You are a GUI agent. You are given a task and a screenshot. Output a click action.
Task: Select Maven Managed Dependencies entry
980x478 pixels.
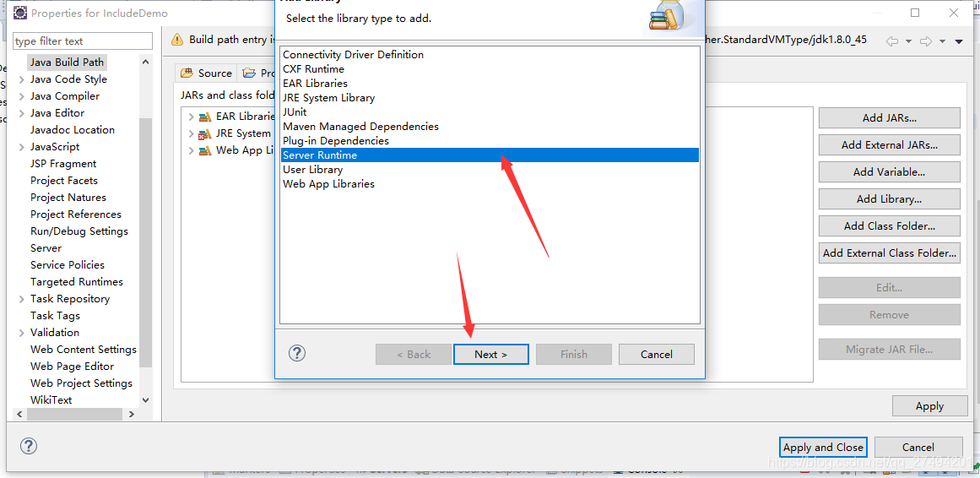click(x=360, y=127)
